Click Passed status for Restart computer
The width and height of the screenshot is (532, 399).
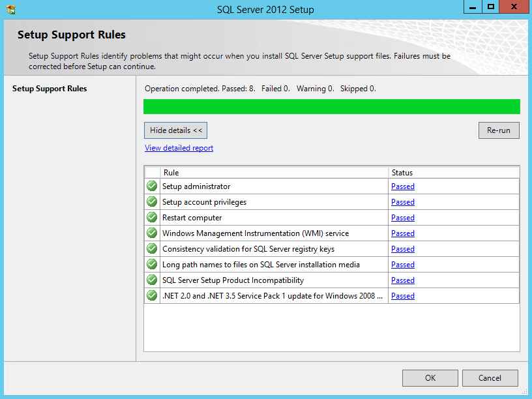402,217
